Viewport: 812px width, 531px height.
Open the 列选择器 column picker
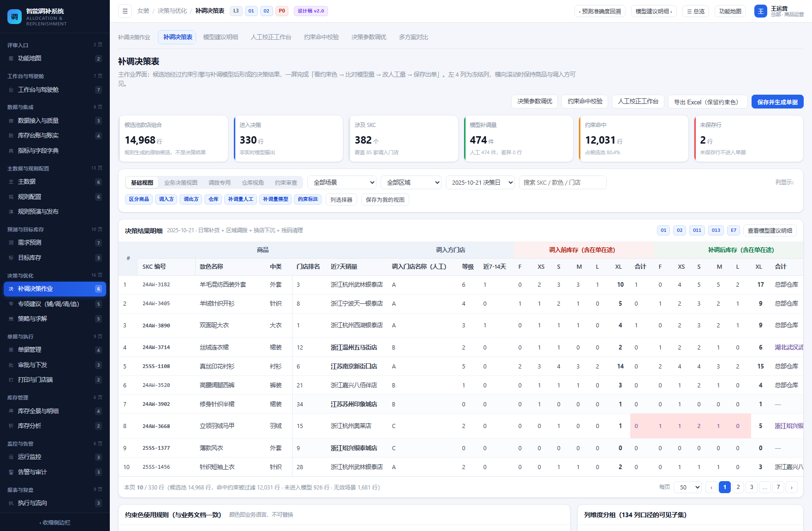pyautogui.click(x=341, y=199)
